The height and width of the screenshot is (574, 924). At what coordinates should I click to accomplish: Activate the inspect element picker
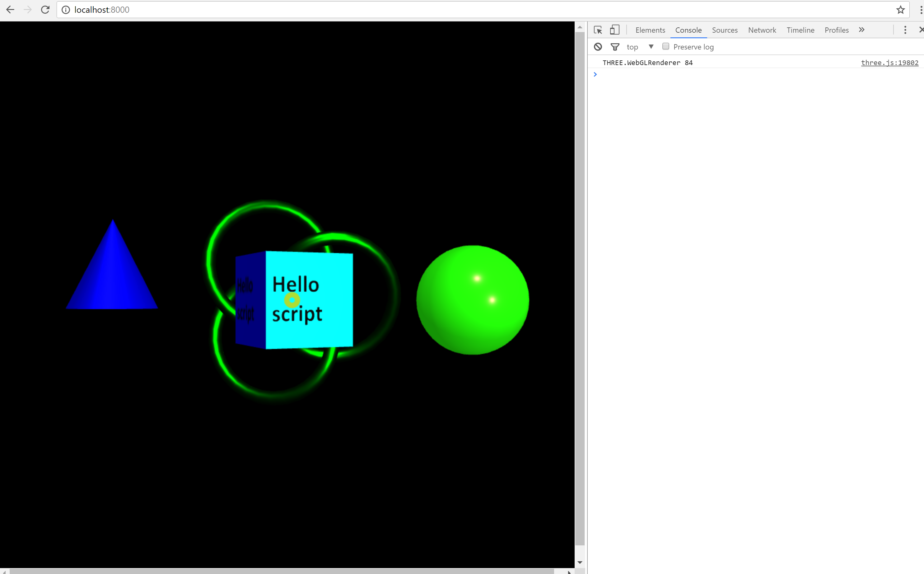pyautogui.click(x=598, y=30)
